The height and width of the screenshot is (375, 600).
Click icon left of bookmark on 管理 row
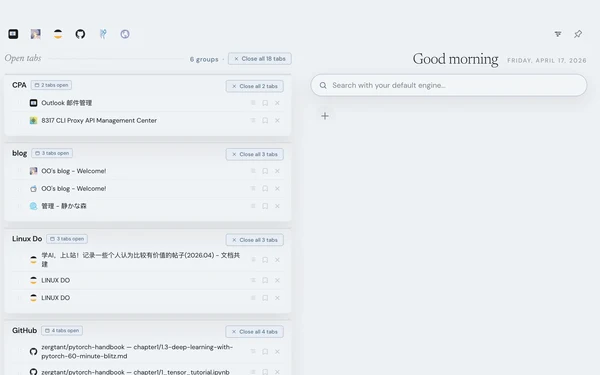click(x=253, y=206)
